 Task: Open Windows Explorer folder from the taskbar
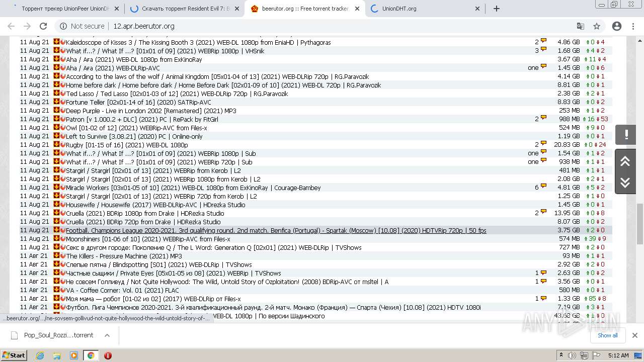pos(57,355)
